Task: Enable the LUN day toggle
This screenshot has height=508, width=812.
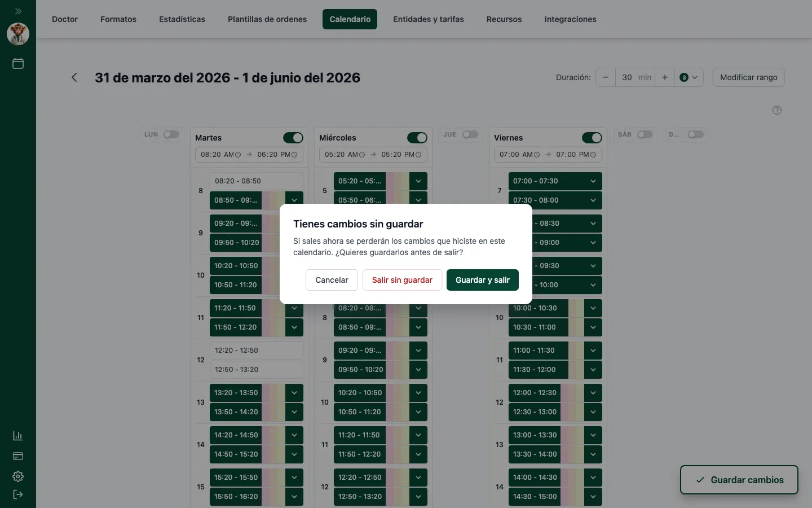Action: click(171, 134)
